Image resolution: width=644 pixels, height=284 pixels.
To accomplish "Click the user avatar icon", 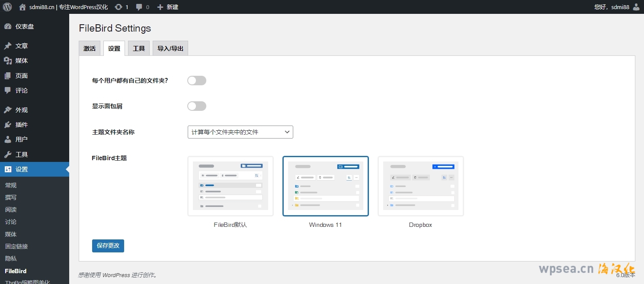I will pyautogui.click(x=636, y=7).
